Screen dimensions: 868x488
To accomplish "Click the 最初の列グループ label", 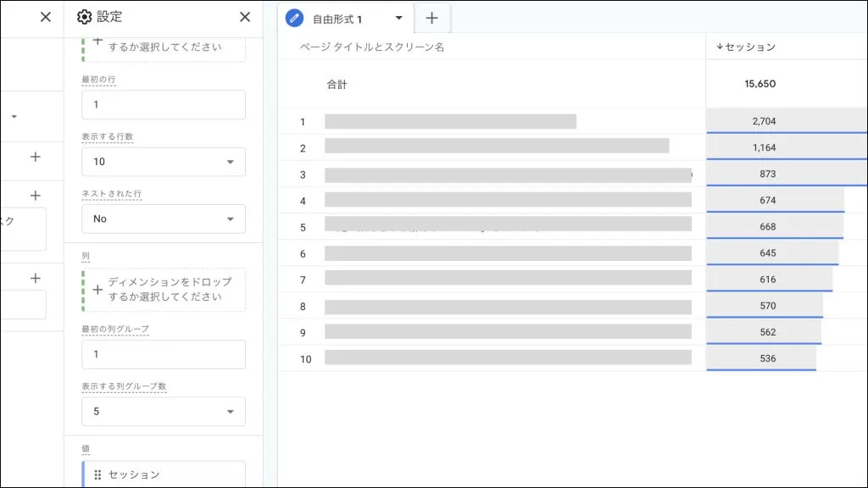I will pyautogui.click(x=115, y=330).
